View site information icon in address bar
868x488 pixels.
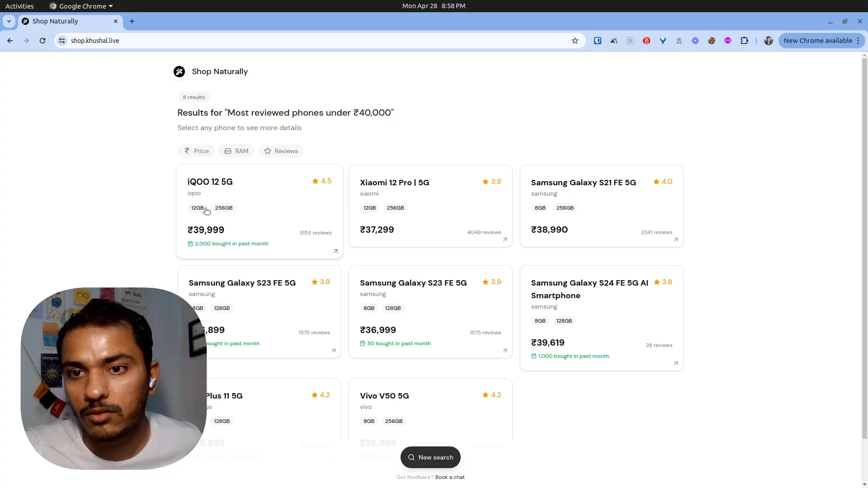(x=62, y=41)
